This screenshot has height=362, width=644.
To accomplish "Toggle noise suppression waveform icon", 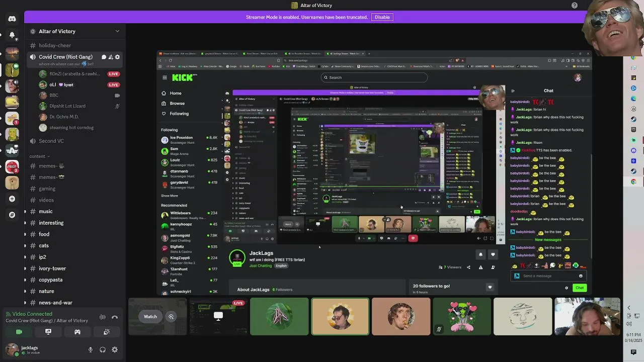I will [x=103, y=317].
